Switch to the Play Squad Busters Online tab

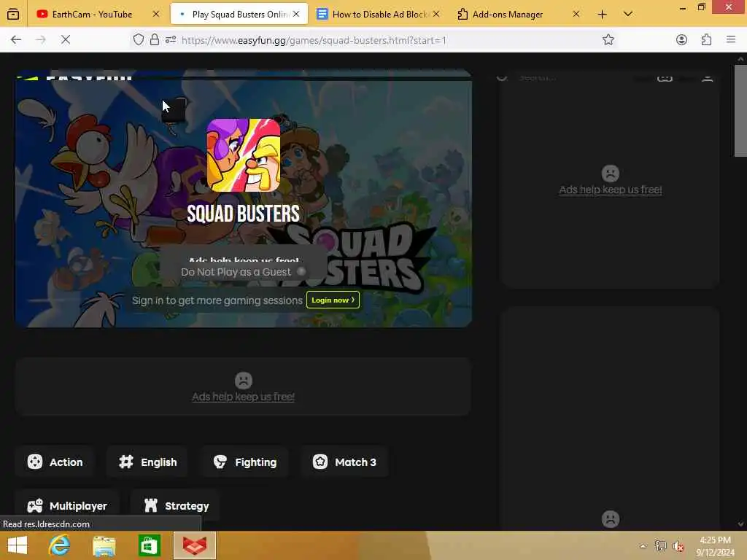[x=239, y=15]
